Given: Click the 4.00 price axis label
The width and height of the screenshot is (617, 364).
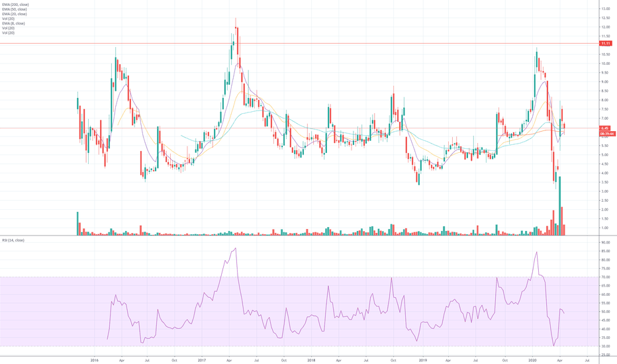Looking at the screenshot, I should (x=605, y=173).
